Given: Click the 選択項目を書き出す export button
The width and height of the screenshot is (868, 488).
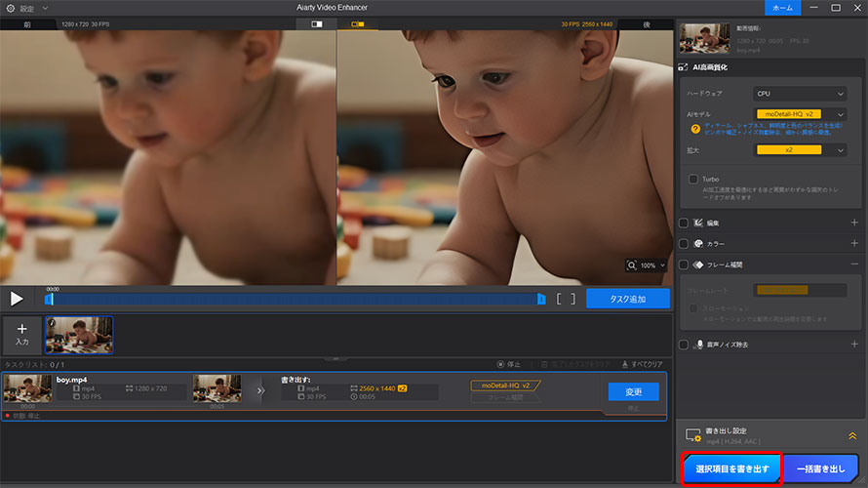Looking at the screenshot, I should point(731,469).
